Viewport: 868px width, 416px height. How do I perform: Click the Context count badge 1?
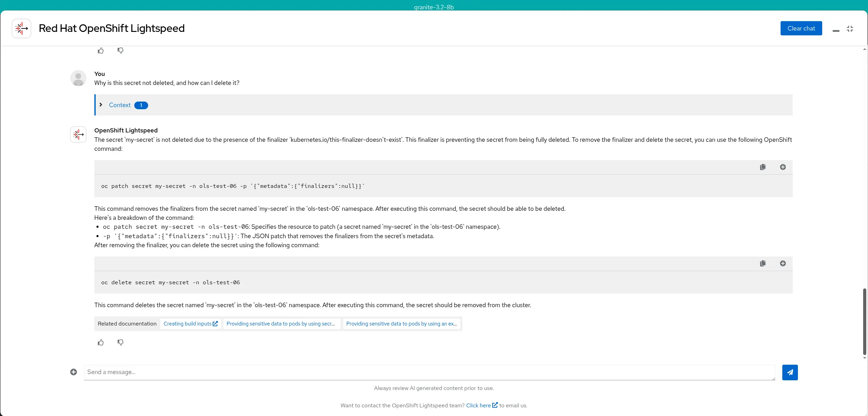[141, 105]
